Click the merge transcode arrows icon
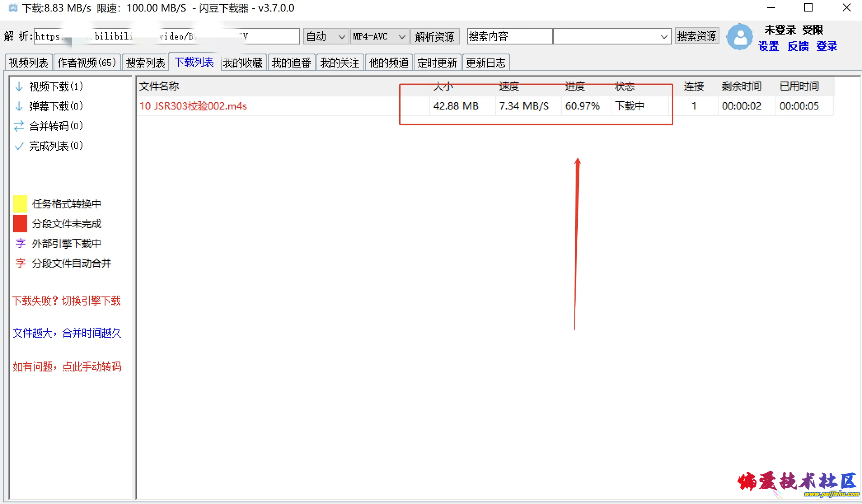 [19, 126]
